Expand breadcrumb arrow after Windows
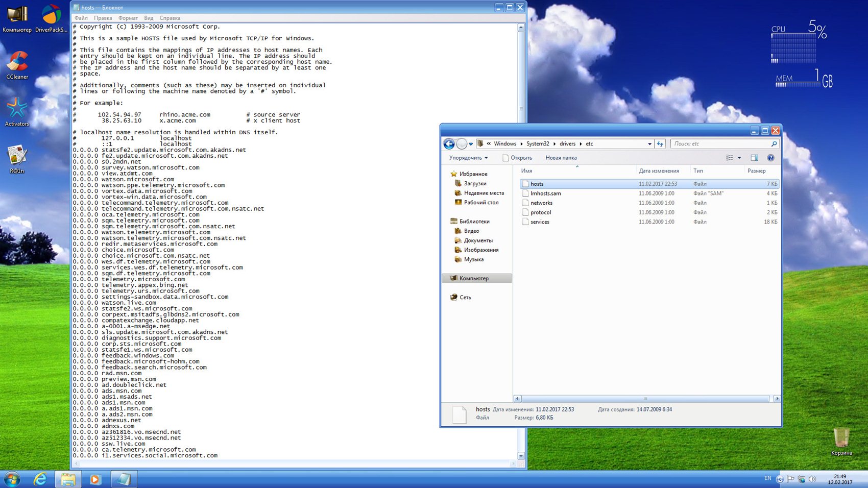The height and width of the screenshot is (488, 868). point(521,144)
